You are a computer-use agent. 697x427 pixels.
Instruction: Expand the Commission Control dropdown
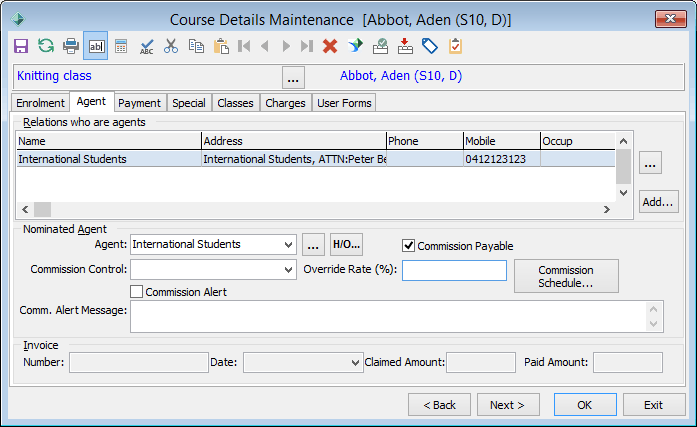tap(288, 270)
